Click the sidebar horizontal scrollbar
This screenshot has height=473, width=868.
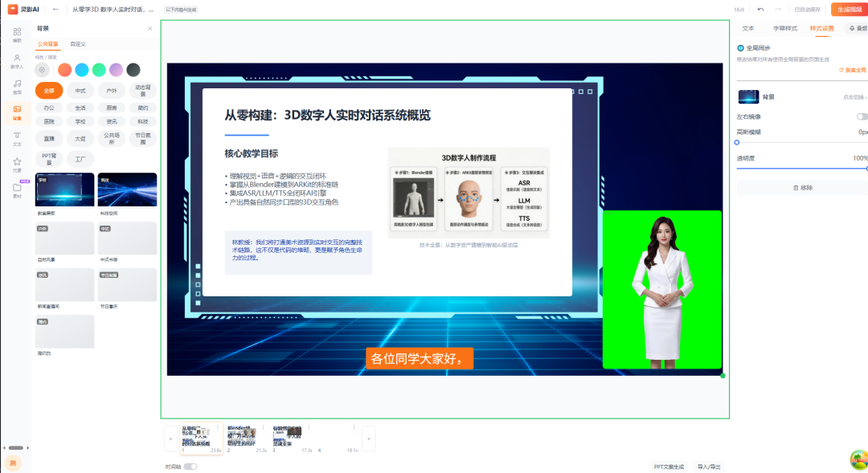coord(16,447)
